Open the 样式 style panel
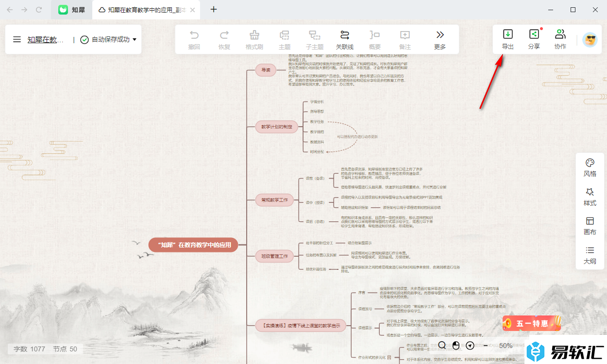 590,197
